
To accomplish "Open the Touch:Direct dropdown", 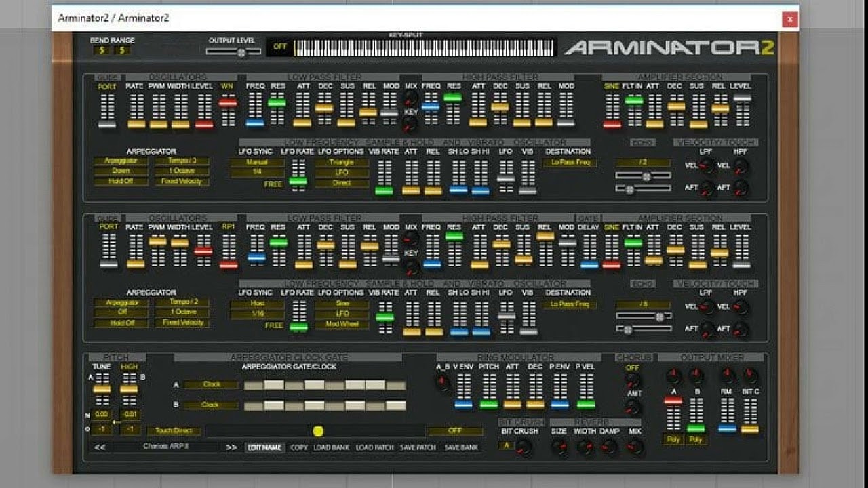I will point(174,431).
